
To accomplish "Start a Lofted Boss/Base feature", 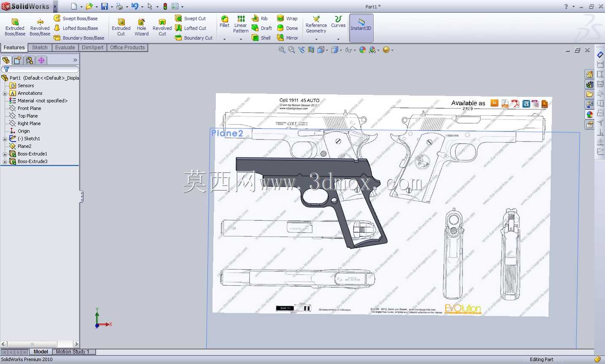I will (x=76, y=28).
